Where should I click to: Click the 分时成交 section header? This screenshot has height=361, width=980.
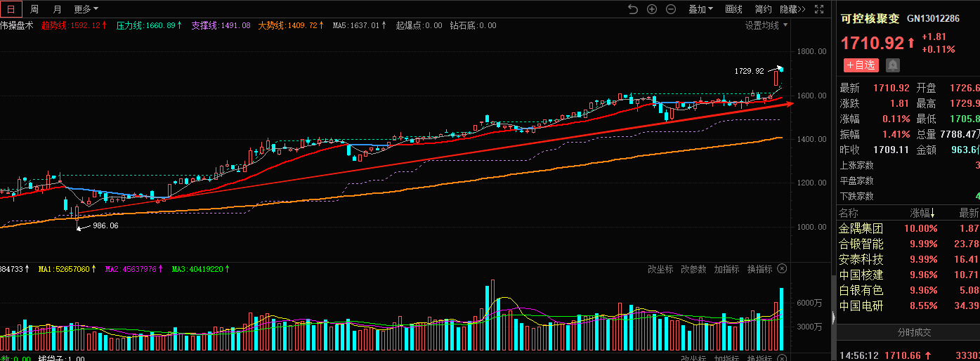(914, 332)
